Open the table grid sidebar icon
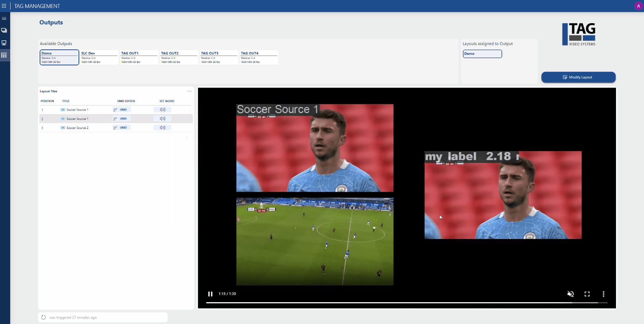The image size is (644, 324). pyautogui.click(x=4, y=55)
